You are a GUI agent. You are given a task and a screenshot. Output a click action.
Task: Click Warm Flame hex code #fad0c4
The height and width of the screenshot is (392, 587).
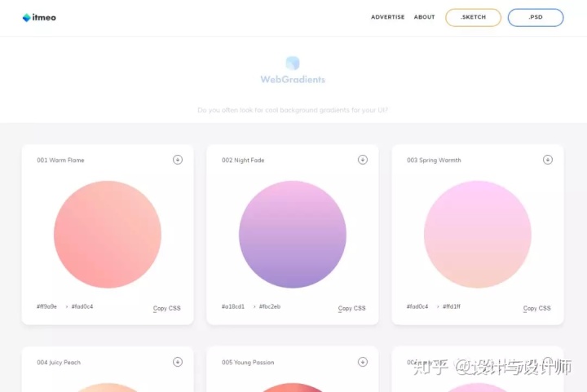tap(82, 306)
